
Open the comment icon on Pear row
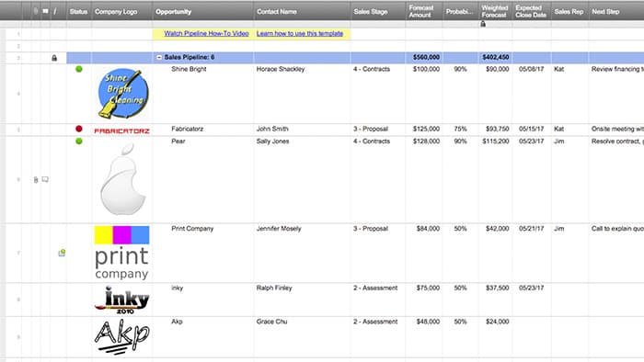tap(45, 179)
